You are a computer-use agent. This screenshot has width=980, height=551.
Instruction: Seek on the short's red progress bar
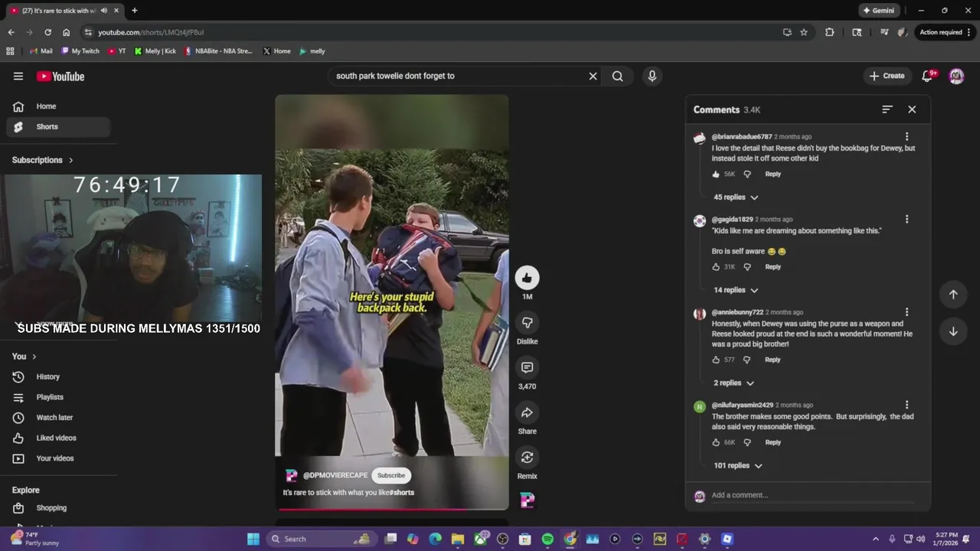click(x=391, y=509)
